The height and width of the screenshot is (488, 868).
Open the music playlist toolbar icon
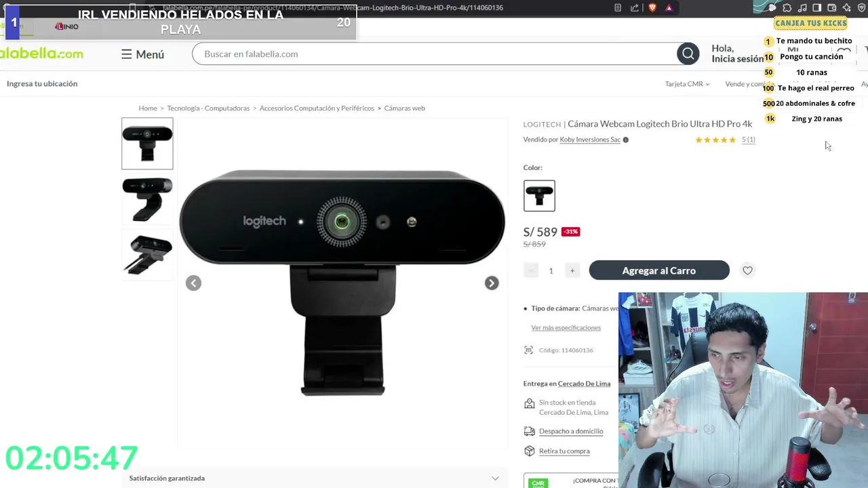pyautogui.click(x=802, y=7)
